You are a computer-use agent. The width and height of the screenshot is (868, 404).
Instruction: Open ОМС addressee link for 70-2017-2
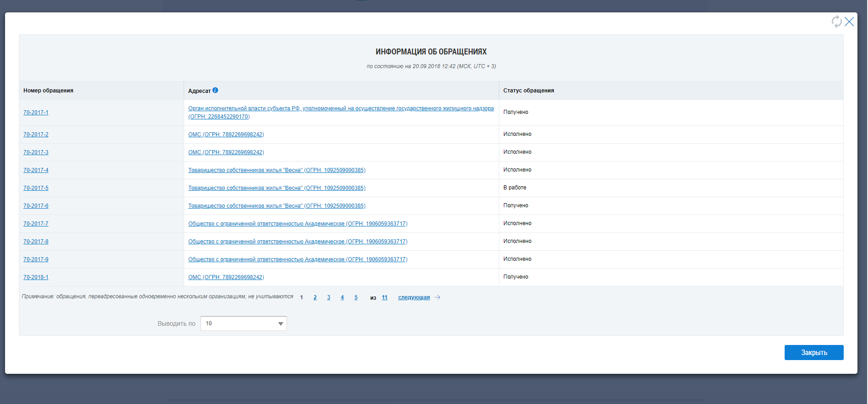coord(226,135)
